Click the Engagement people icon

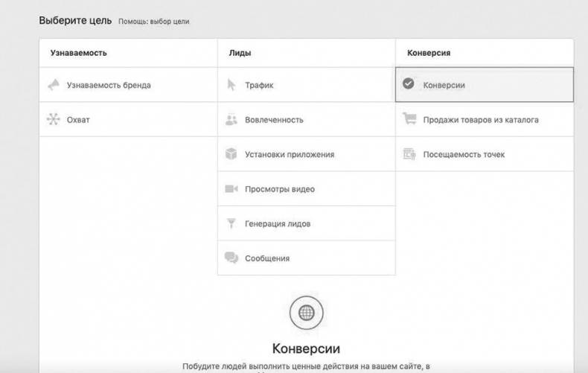pyautogui.click(x=231, y=119)
